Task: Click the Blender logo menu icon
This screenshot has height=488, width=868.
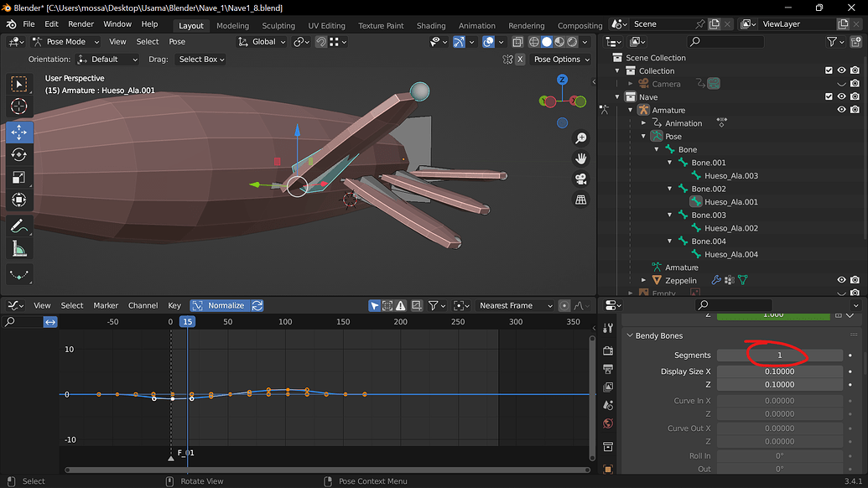Action: pos(11,24)
